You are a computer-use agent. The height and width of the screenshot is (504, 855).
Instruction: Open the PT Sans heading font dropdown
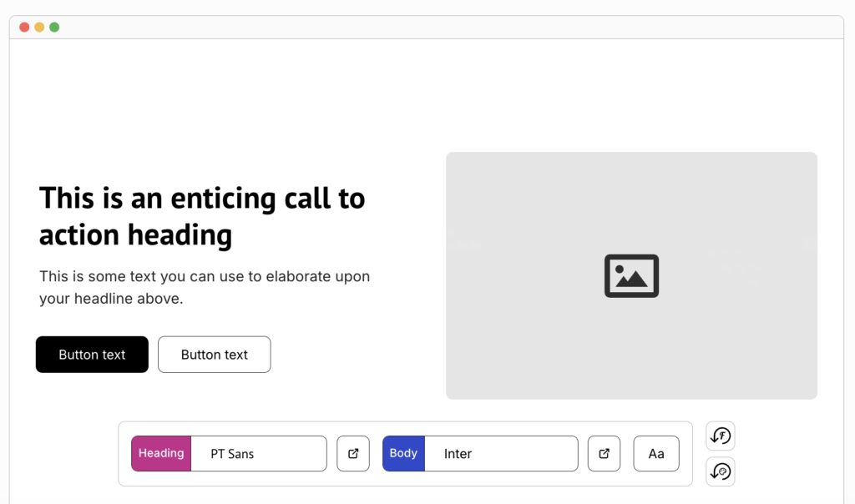[x=259, y=454]
